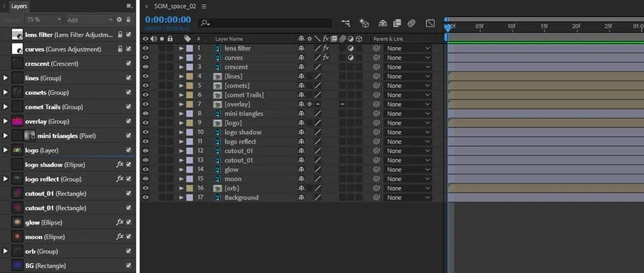Select the glow (Ellipse) layer row
Image resolution: width=644 pixels, height=273 pixels.
(x=68, y=222)
